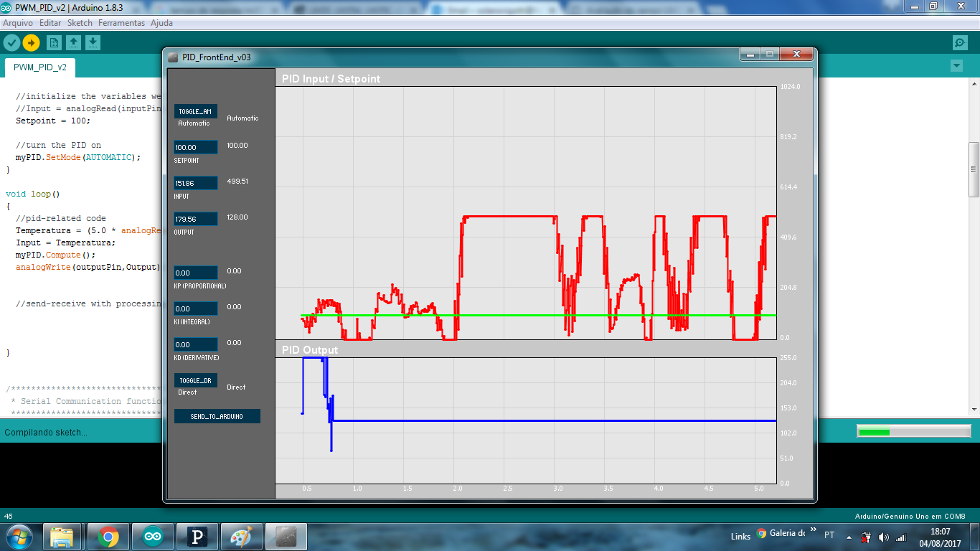Screen dimensions: 980x551
Task: Click the green setpoint line in graph
Action: 538,315
